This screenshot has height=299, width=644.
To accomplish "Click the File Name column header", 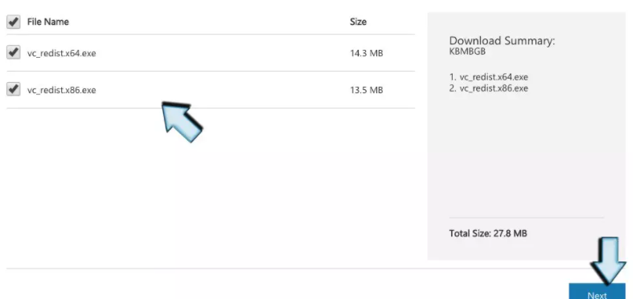I will 48,22.
